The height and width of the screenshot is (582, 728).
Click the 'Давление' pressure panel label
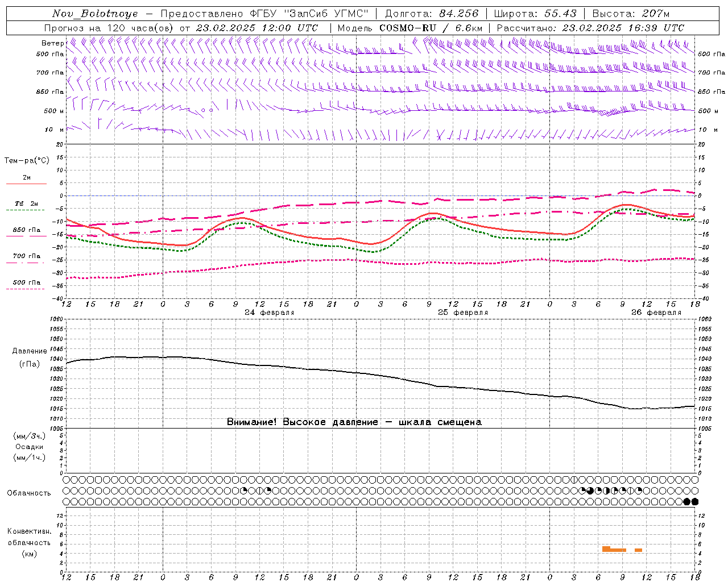click(x=30, y=351)
